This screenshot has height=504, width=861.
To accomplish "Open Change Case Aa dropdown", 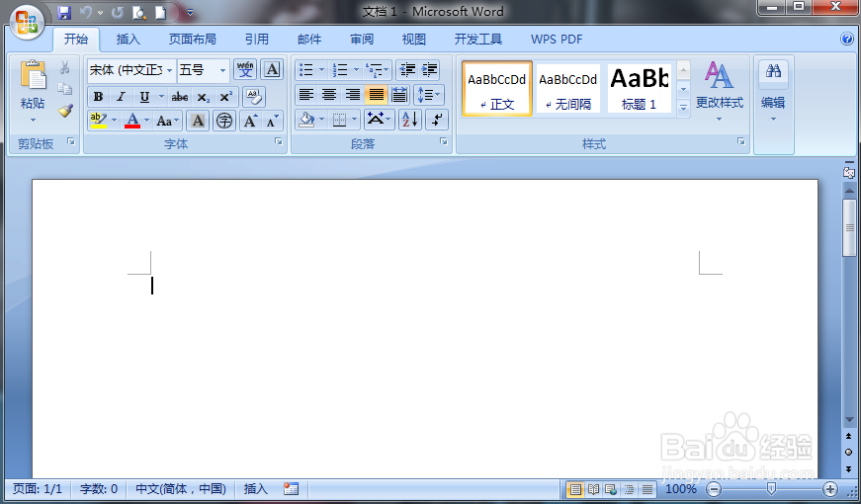I will coord(167,121).
